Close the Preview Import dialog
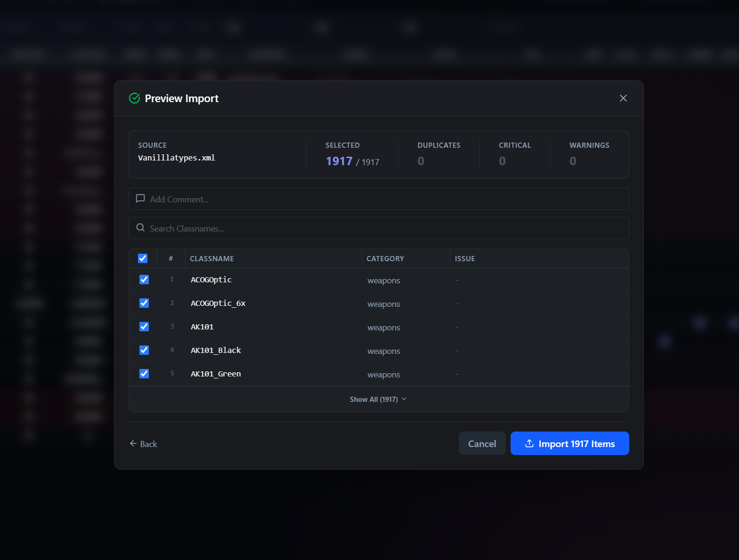 (623, 98)
